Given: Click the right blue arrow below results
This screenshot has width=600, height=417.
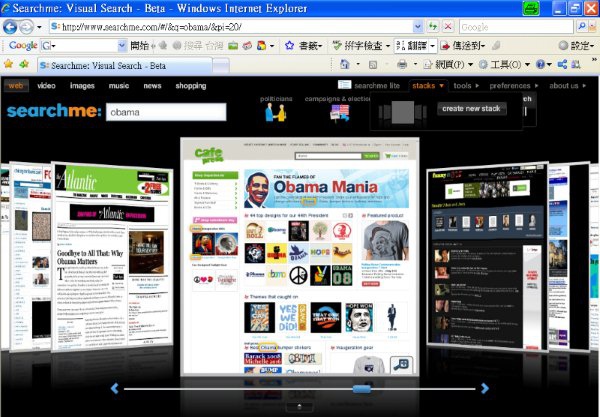Looking at the screenshot, I should (485, 388).
